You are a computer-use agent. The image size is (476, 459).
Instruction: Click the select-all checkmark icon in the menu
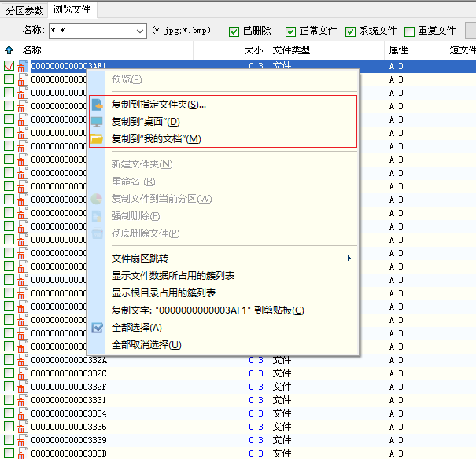pos(97,328)
